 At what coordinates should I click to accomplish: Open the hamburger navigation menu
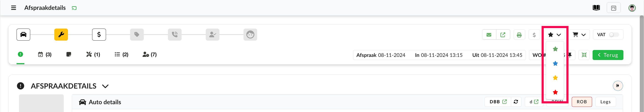click(x=13, y=8)
